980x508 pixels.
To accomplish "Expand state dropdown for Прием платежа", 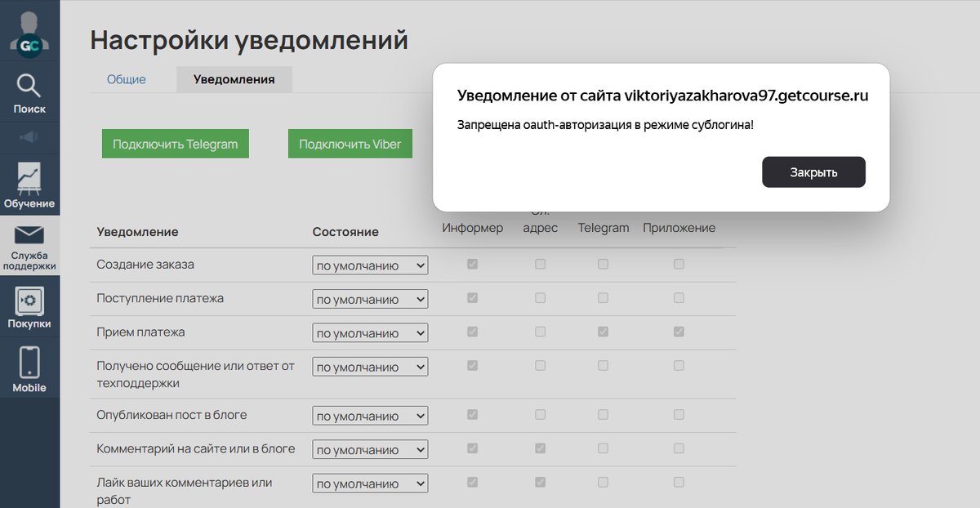I will pyautogui.click(x=370, y=333).
